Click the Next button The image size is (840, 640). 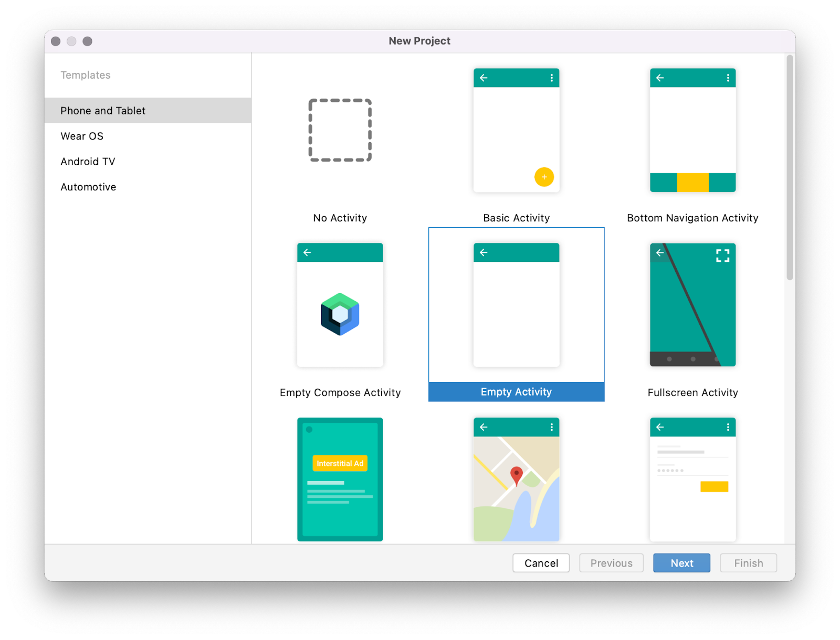click(681, 563)
